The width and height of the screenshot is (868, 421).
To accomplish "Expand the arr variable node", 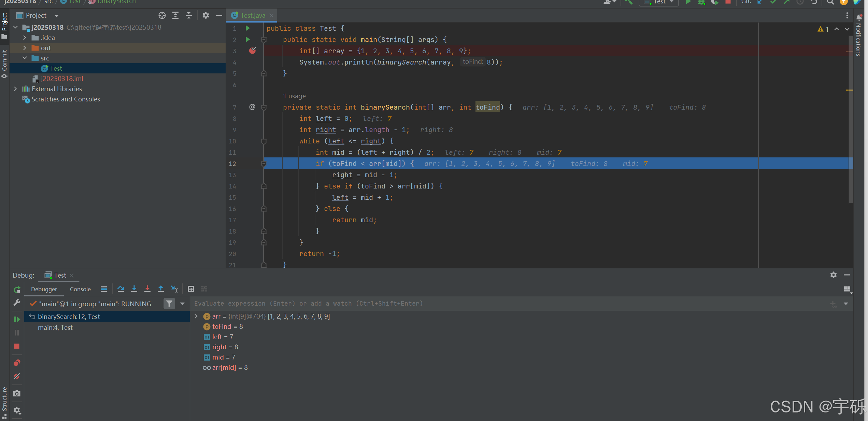I will (196, 317).
